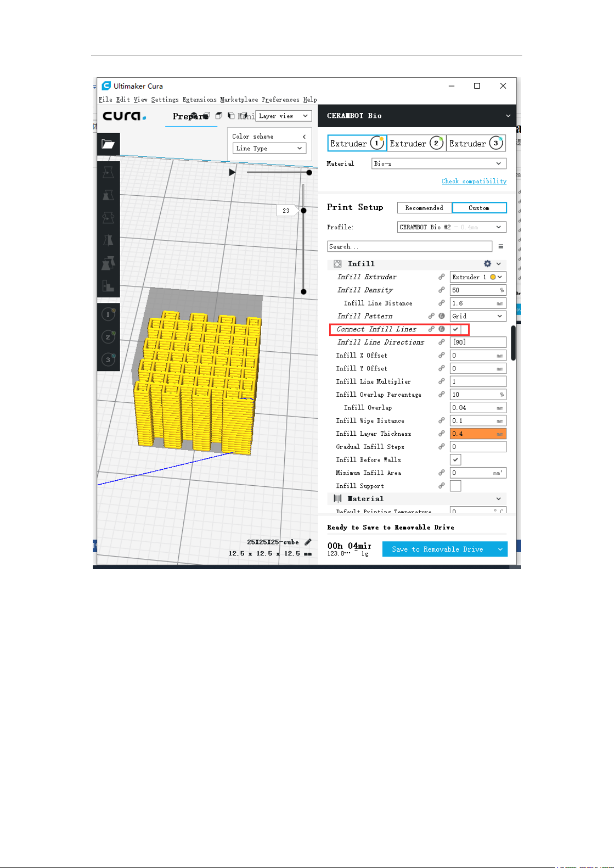Click the link icon for Infill Line Directions
This screenshot has width=614, height=868.
point(441,342)
